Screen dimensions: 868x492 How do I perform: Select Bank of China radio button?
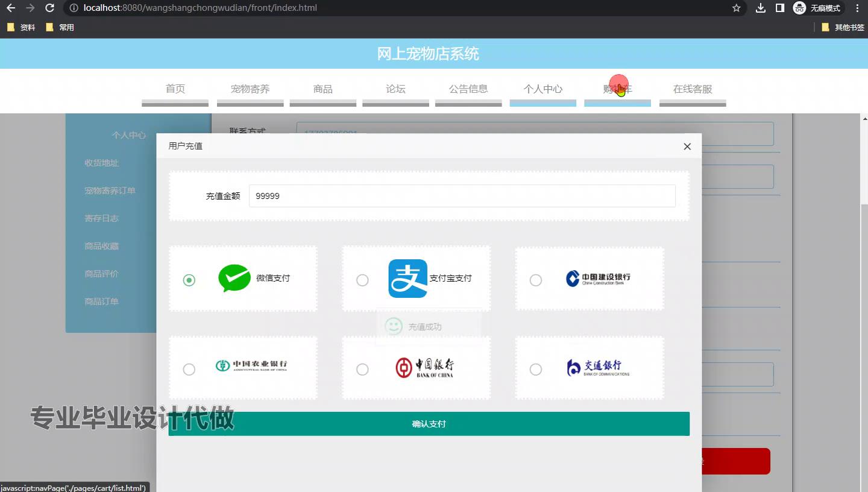pyautogui.click(x=362, y=369)
